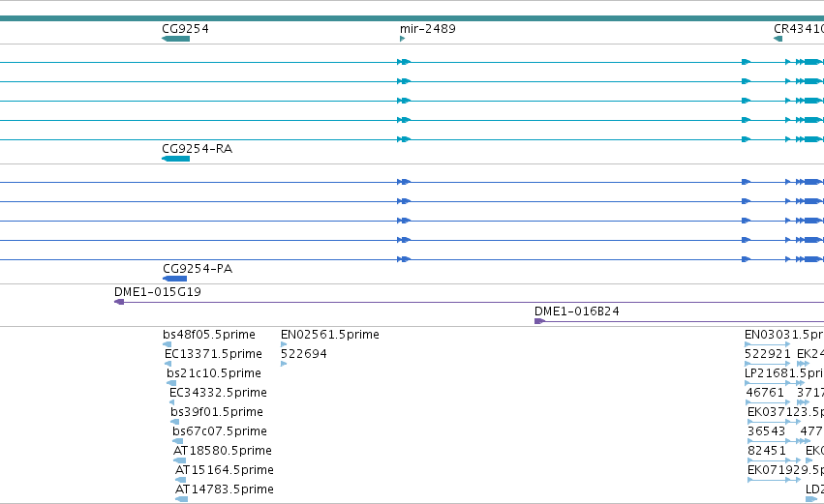The width and height of the screenshot is (824, 504).
Task: Select the bs39f01.5prime EST glyph
Action: tap(175, 422)
